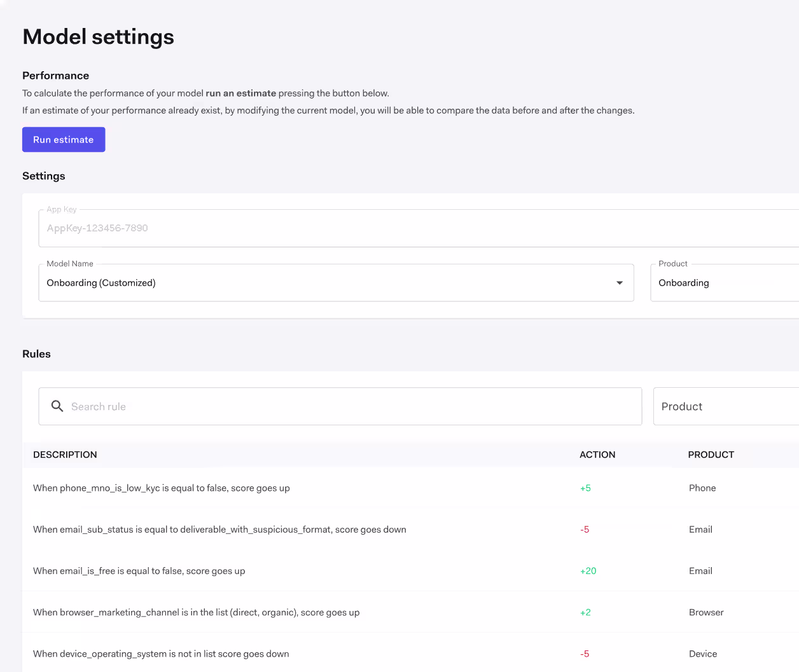Click the +2 action value
This screenshot has height=672, width=799.
[x=585, y=612]
